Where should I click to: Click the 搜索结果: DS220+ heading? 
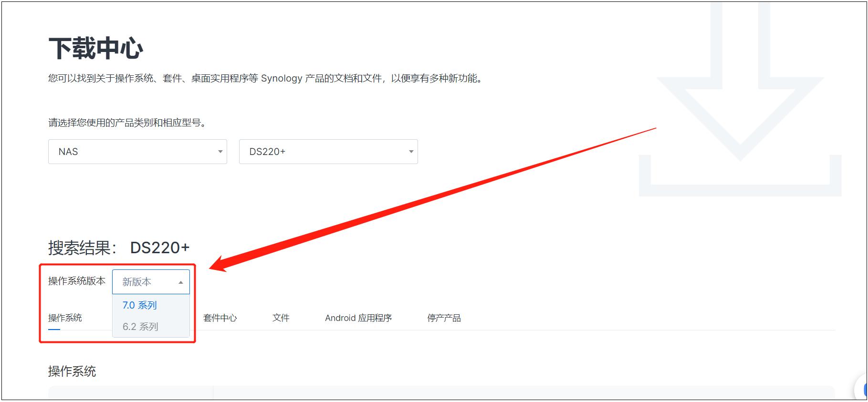click(119, 248)
